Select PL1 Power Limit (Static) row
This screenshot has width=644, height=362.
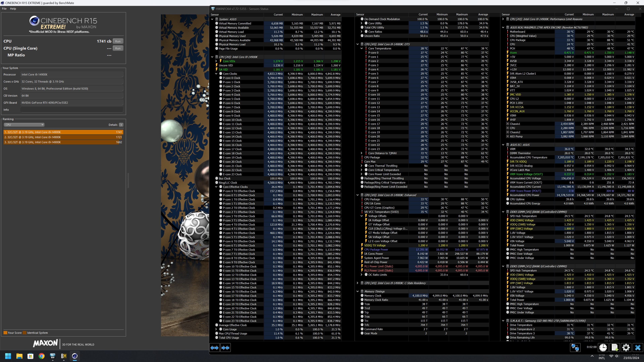coord(422,266)
